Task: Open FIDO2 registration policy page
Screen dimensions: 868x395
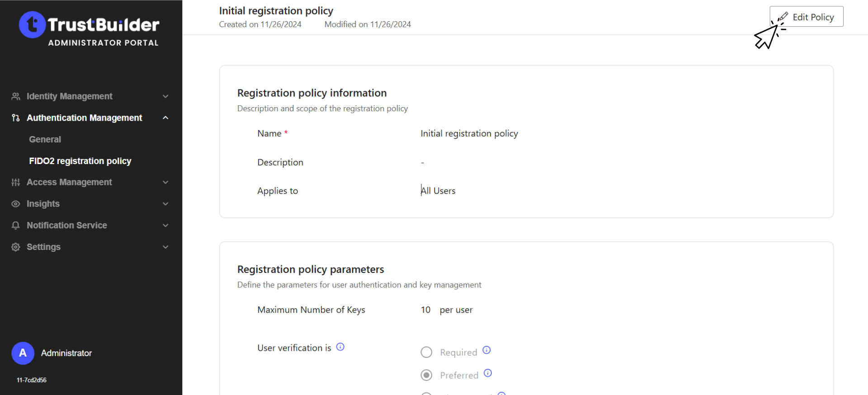Action: click(80, 161)
